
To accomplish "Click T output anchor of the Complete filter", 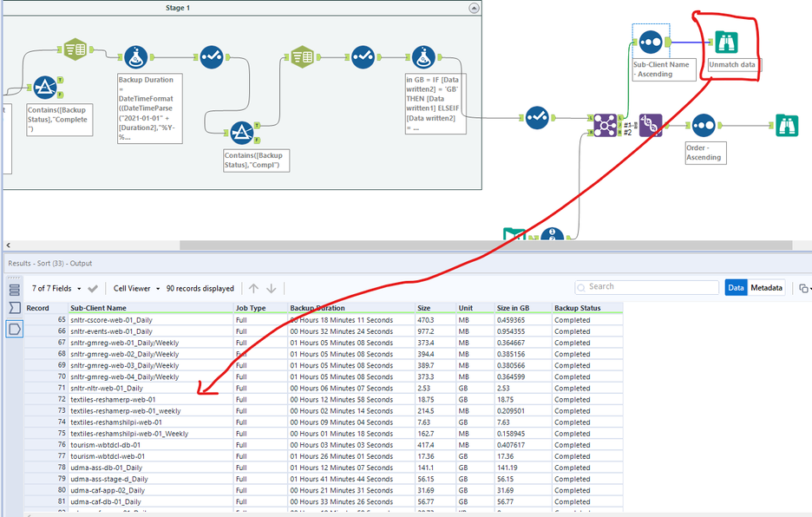I will coord(61,80).
